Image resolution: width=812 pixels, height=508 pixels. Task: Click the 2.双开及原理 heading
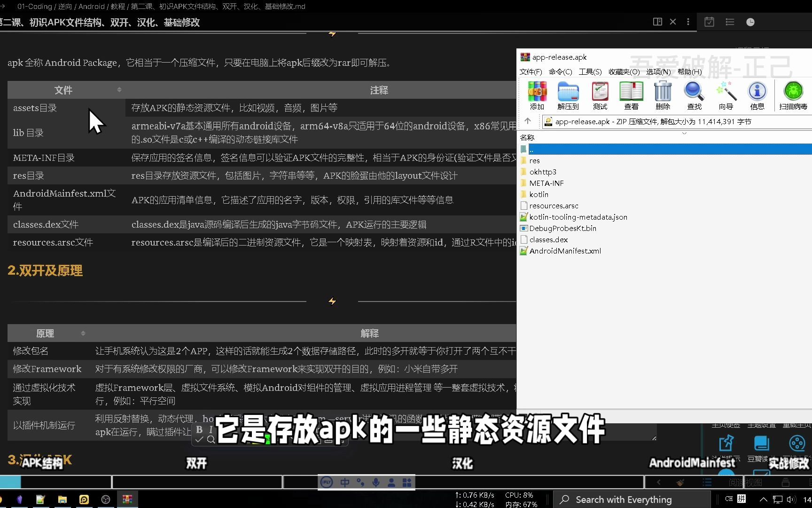(x=45, y=270)
